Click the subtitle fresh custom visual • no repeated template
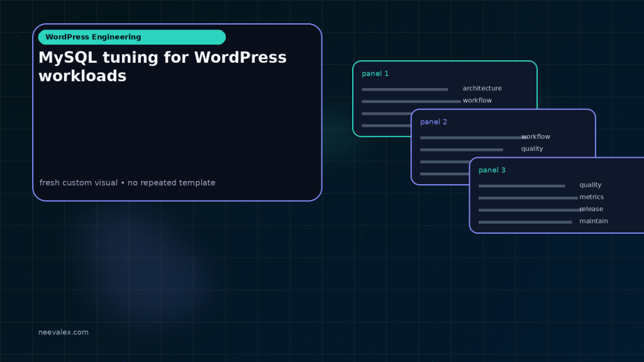The image size is (644, 362). coord(127,183)
